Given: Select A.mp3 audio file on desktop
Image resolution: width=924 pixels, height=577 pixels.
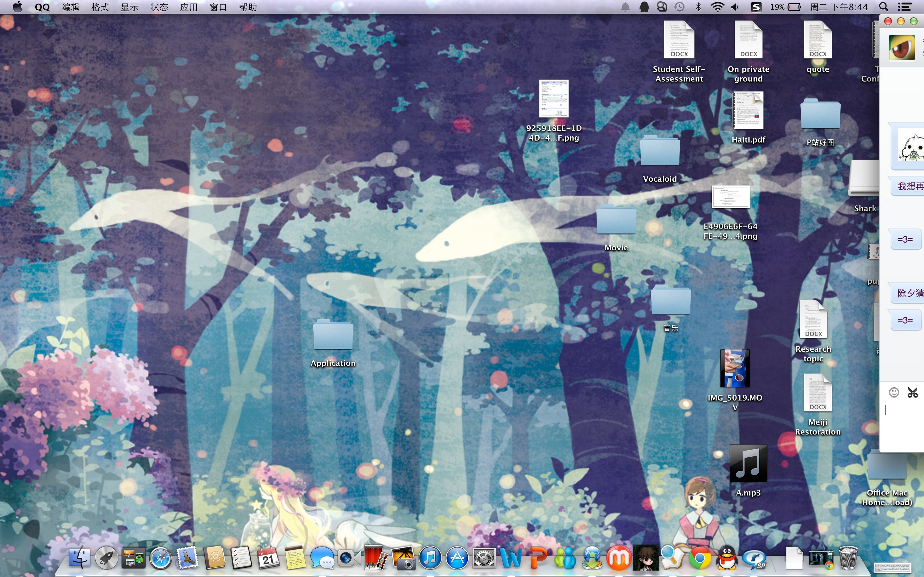Looking at the screenshot, I should [748, 470].
